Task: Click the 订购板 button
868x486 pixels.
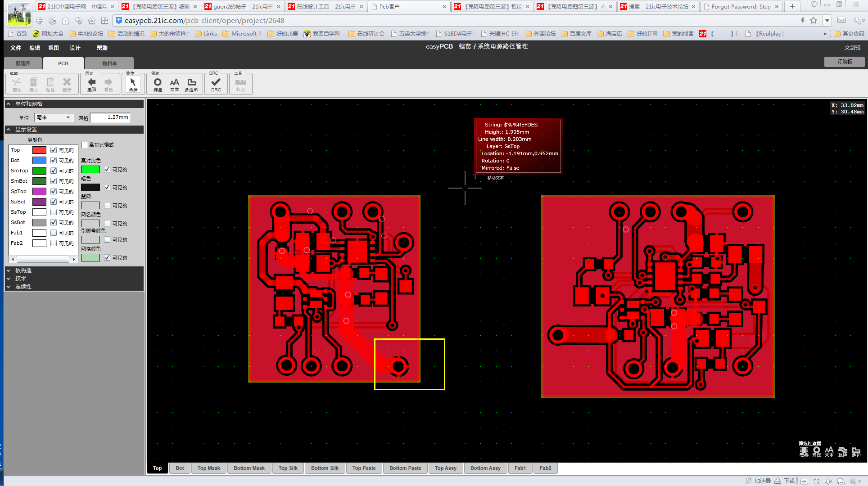Action: click(x=844, y=62)
